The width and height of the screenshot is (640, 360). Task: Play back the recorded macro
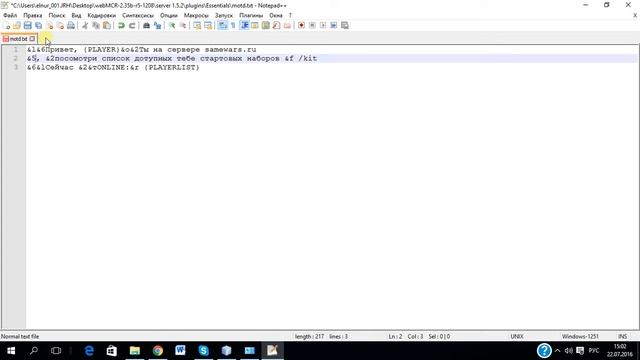[x=323, y=25]
